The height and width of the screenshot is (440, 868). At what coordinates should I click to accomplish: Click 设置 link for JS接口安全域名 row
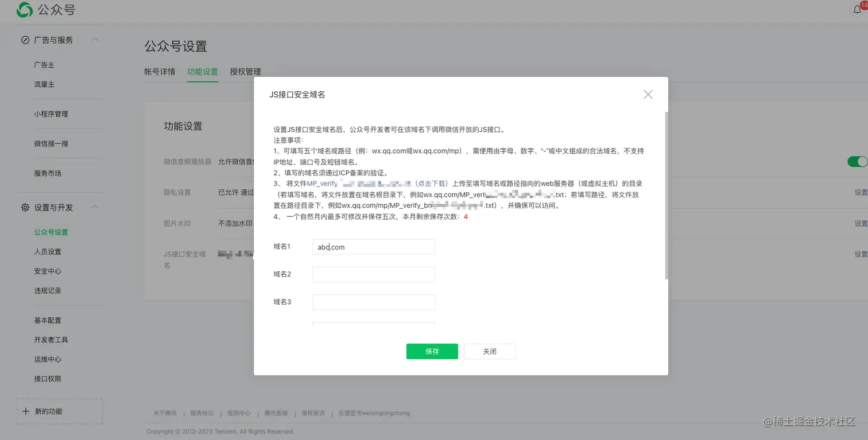pyautogui.click(x=861, y=254)
